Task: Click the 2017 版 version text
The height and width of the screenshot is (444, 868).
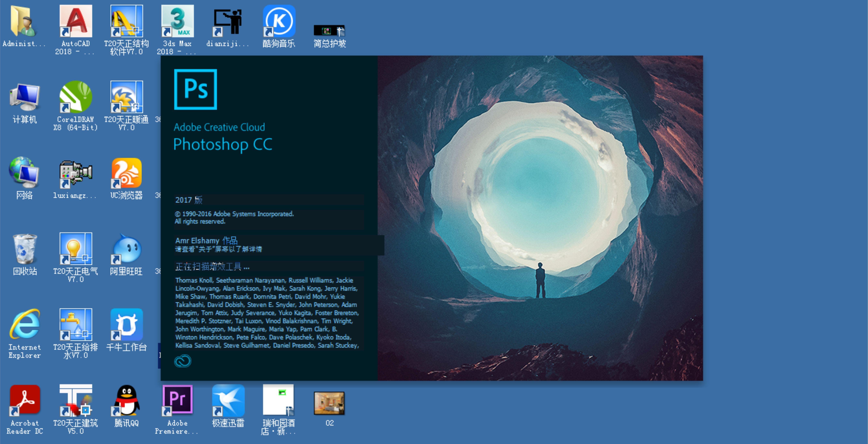Action: [x=189, y=200]
